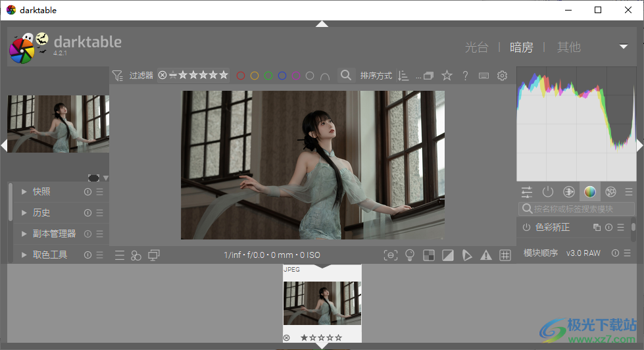Click the second window display icon
Viewport: 644px width, 350px height.
coord(154,255)
